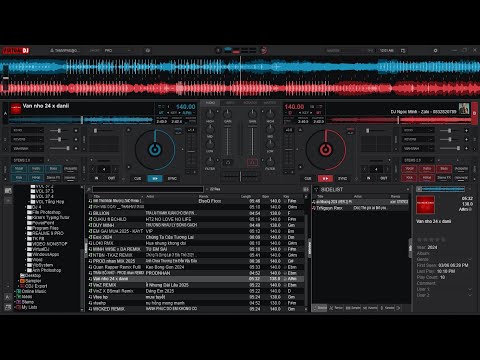Turn on the third left deck effect button

click(x=76, y=148)
